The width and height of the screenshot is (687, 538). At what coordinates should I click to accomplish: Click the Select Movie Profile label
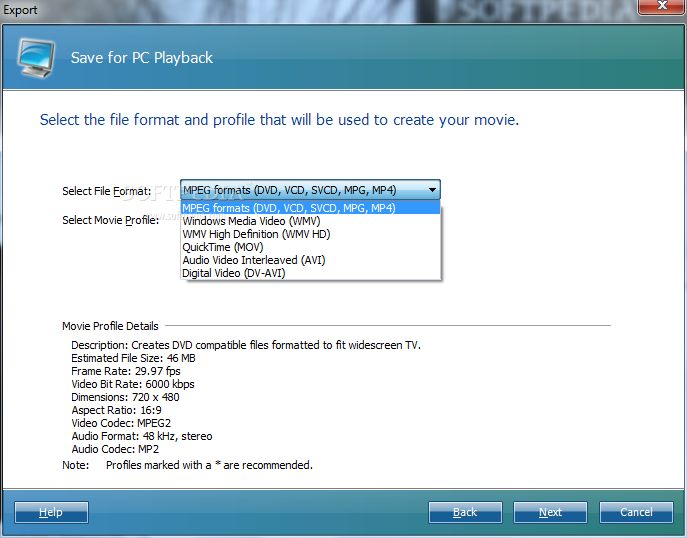[110, 220]
